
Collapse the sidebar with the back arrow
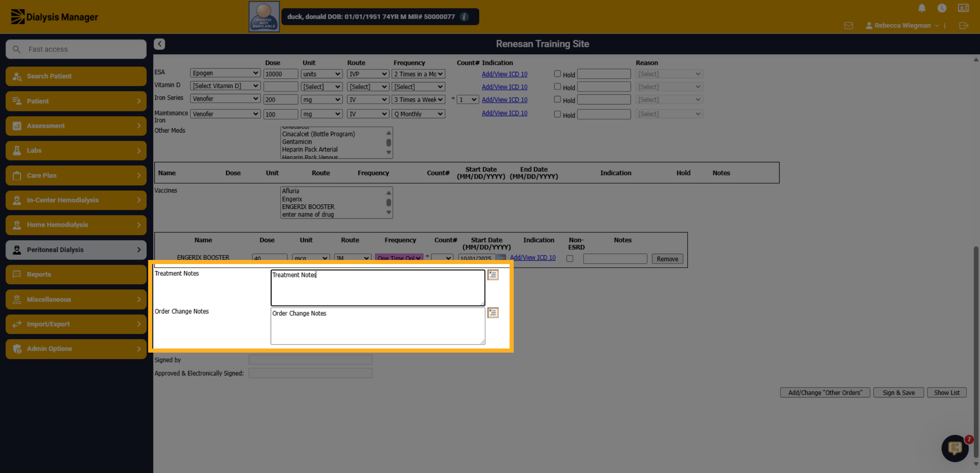(159, 44)
